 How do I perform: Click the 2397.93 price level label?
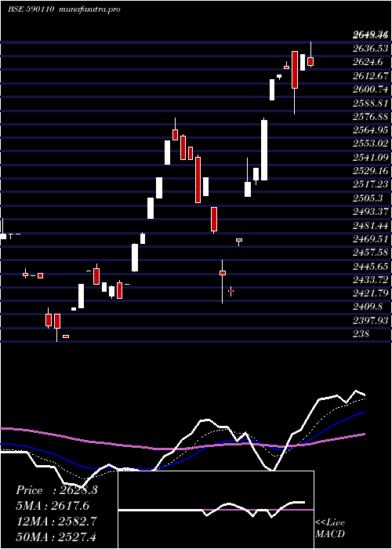(370, 322)
